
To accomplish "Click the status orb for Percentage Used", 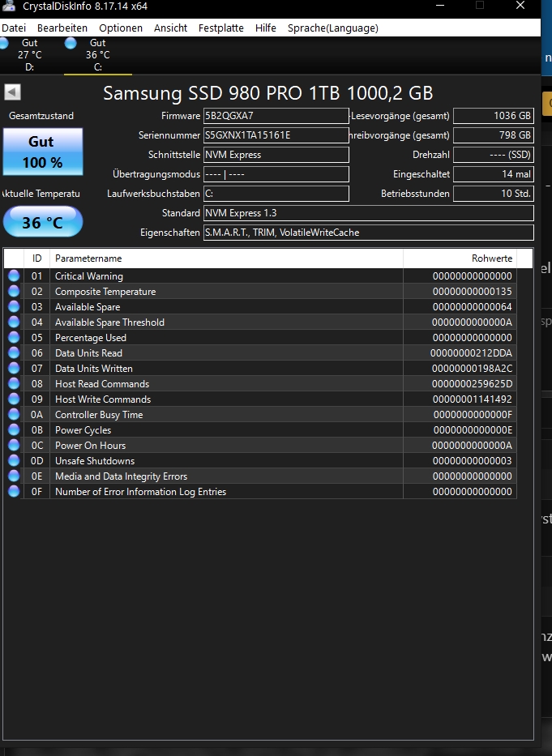I will (x=14, y=338).
